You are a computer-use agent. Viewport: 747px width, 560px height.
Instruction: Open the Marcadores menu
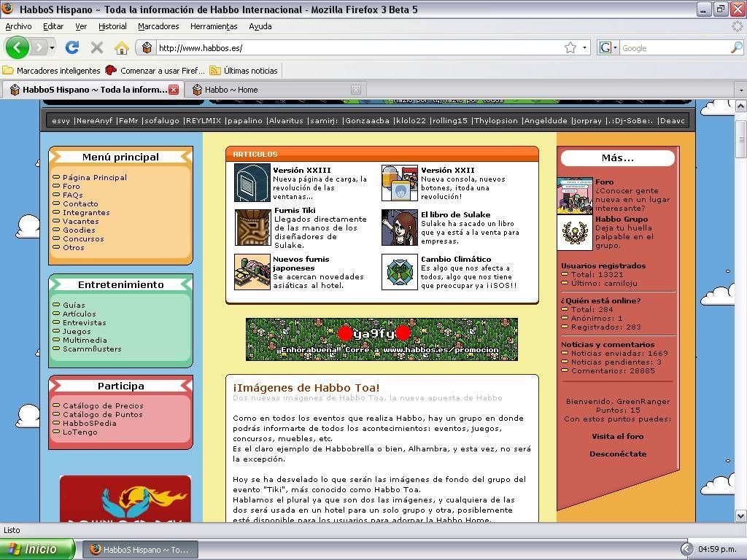(x=158, y=26)
